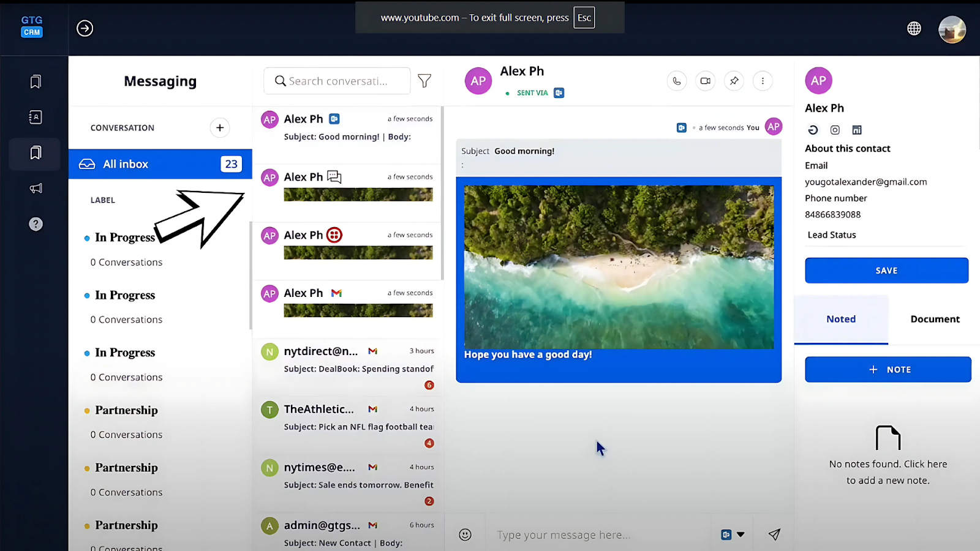Open Alex Ph Gmail conversation
The height and width of the screenshot is (551, 980).
point(347,309)
